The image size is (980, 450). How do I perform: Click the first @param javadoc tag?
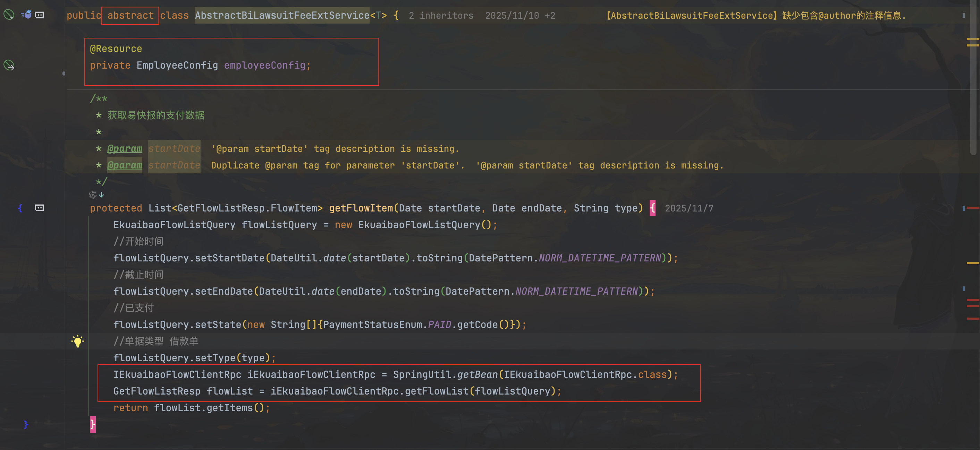coord(124,149)
